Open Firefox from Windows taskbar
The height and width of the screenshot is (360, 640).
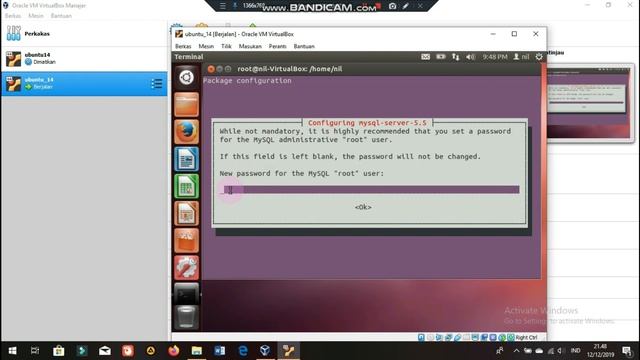click(174, 351)
